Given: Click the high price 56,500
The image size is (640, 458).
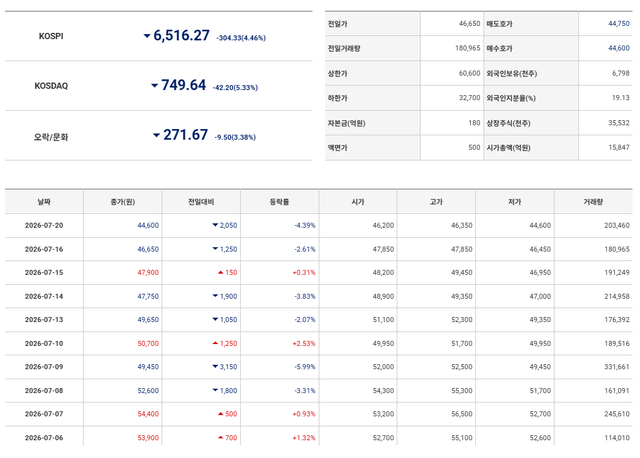Looking at the screenshot, I should (462, 414).
